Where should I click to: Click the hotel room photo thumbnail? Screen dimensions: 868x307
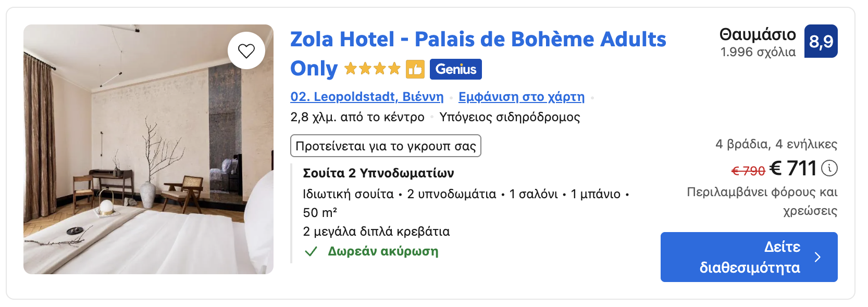click(x=148, y=149)
